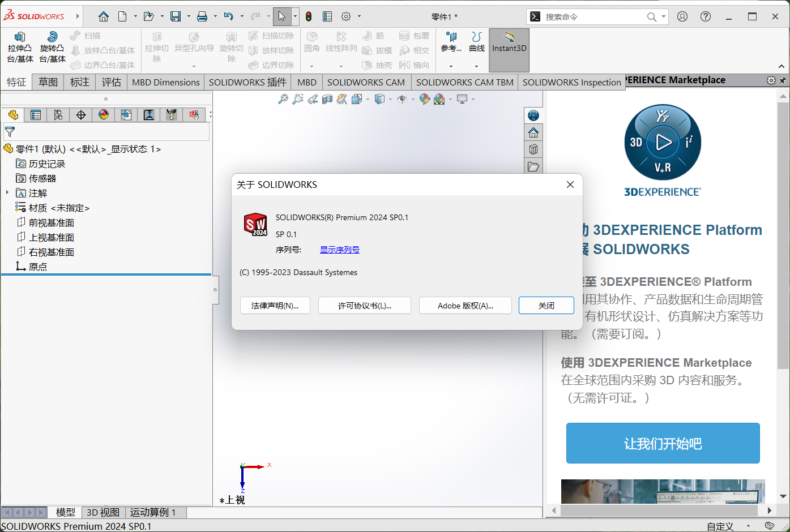Open DisplayManager color ball tab icon
This screenshot has width=790, height=532.
(x=104, y=115)
